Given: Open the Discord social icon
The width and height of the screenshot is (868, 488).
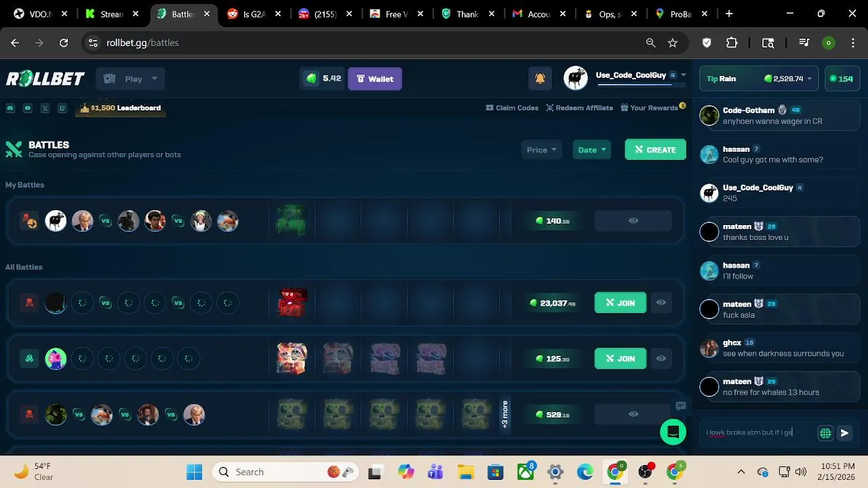Looking at the screenshot, I should (10, 108).
